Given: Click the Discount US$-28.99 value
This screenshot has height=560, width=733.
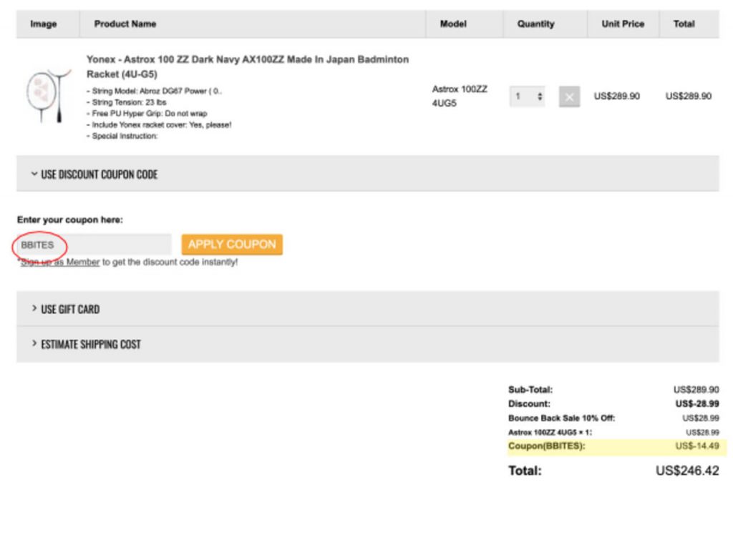Looking at the screenshot, I should (697, 403).
